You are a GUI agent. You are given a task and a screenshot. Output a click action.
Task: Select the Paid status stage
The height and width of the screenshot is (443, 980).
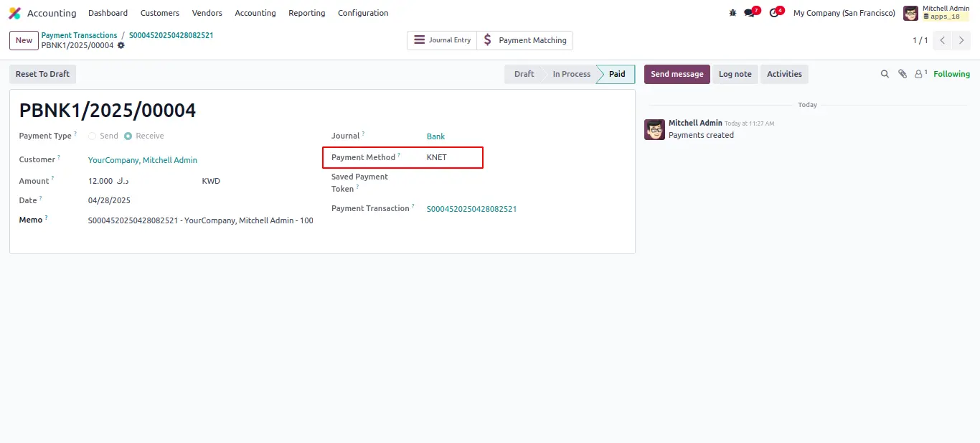point(617,74)
